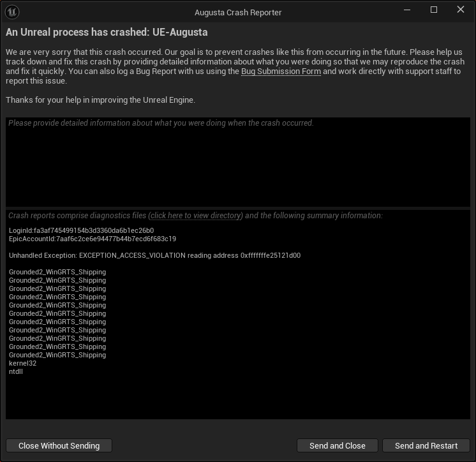
Task: Click the Augusta Crash Reporter title bar text
Action: 238,13
